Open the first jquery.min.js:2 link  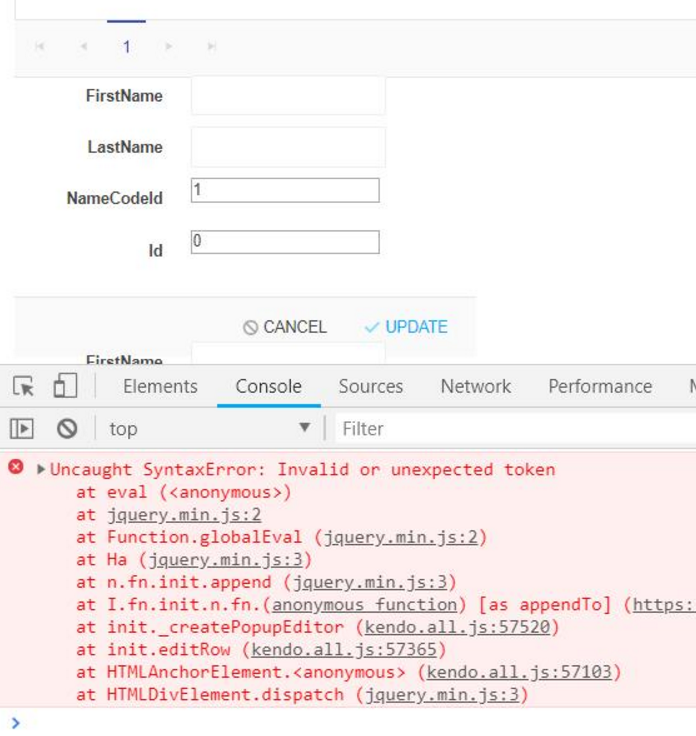[x=184, y=515]
